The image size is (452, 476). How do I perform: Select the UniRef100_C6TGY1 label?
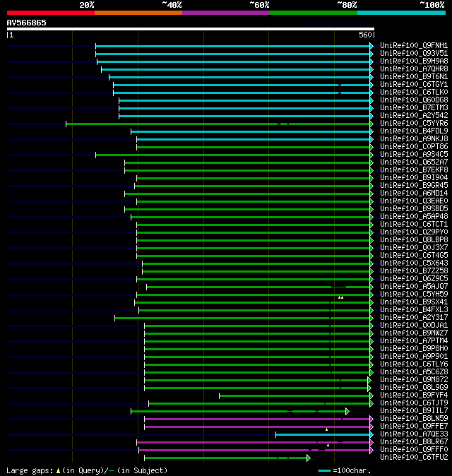click(414, 84)
